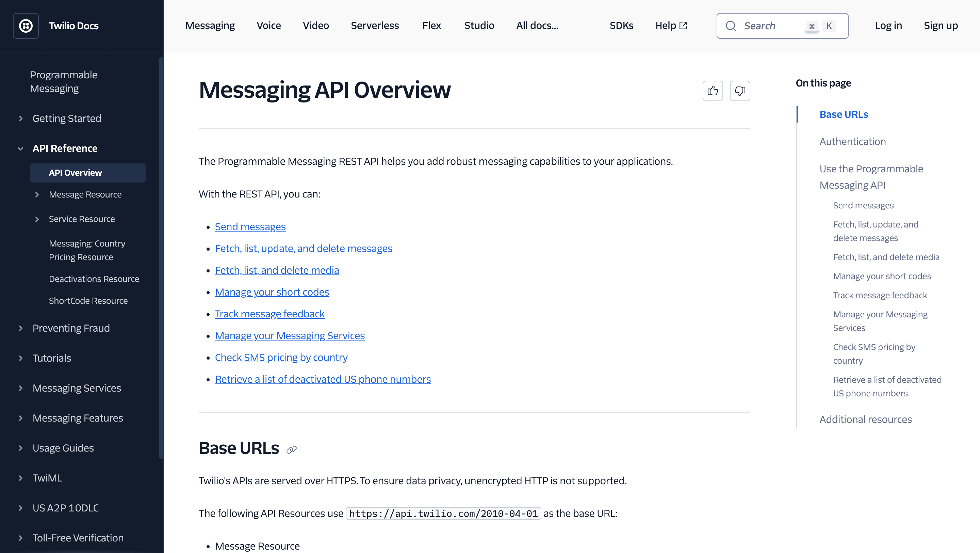Click the anchor link icon beside Base URLs
Image resolution: width=980 pixels, height=553 pixels.
tap(291, 449)
